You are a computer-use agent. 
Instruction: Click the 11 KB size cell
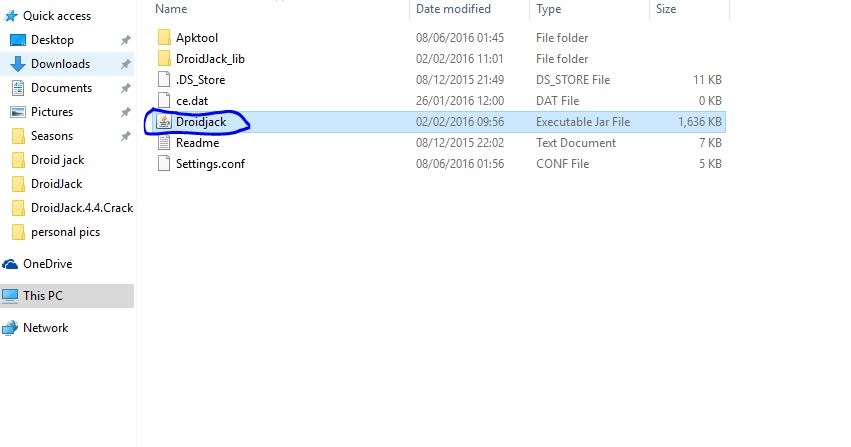tap(707, 80)
